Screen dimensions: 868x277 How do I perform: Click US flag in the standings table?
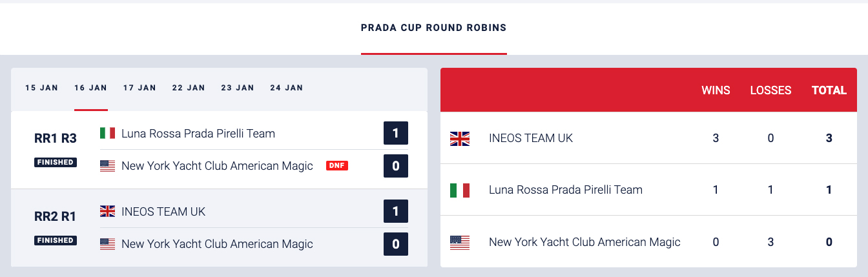click(460, 242)
